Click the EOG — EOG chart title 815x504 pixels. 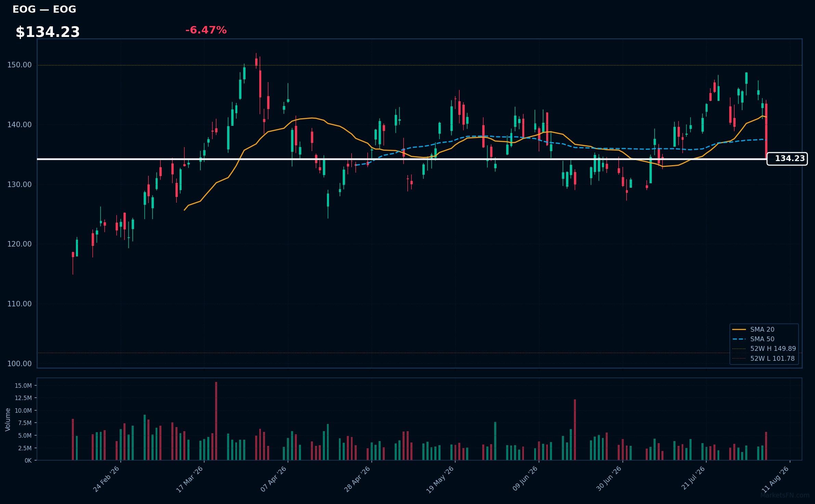point(44,9)
